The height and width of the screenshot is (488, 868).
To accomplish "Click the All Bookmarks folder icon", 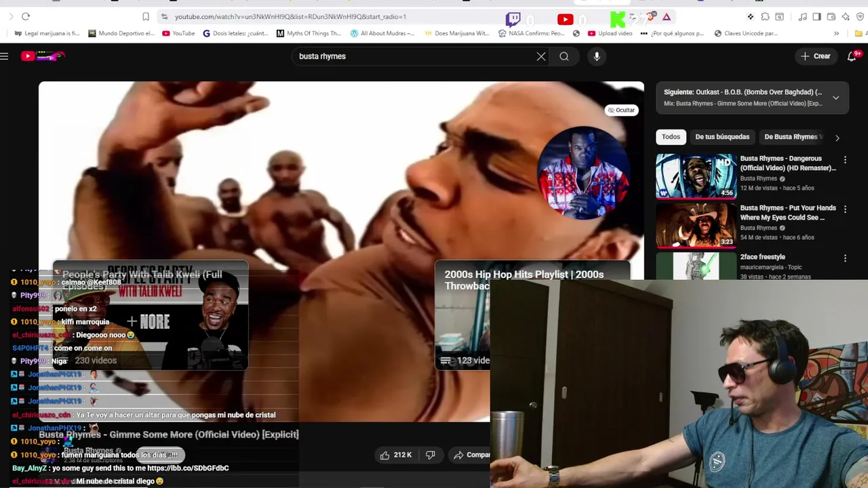I will (x=859, y=33).
